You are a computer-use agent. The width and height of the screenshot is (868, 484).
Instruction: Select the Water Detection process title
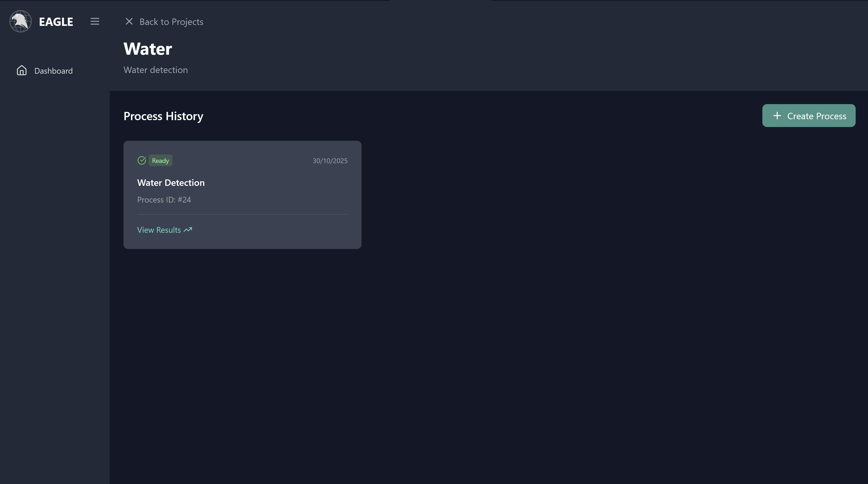click(x=171, y=183)
